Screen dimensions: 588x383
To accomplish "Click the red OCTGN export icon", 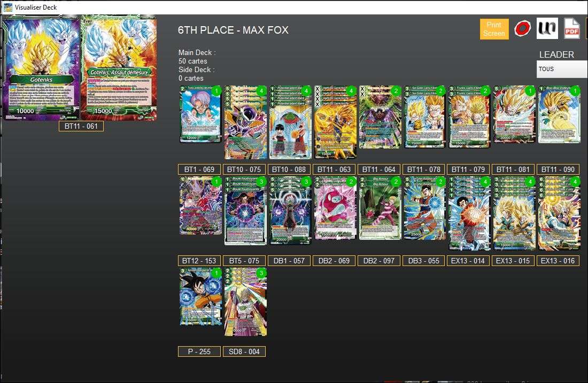I will (x=521, y=28).
